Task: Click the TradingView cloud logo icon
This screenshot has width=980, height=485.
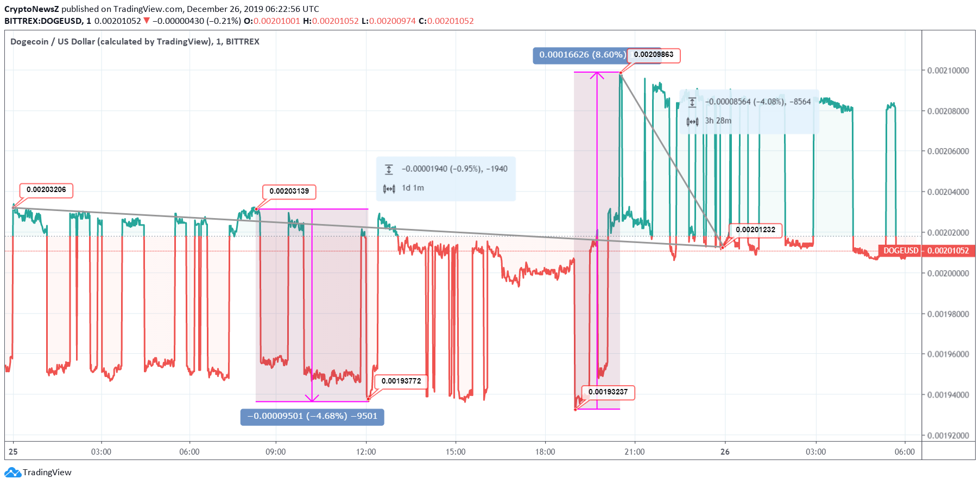Action: click(x=12, y=473)
